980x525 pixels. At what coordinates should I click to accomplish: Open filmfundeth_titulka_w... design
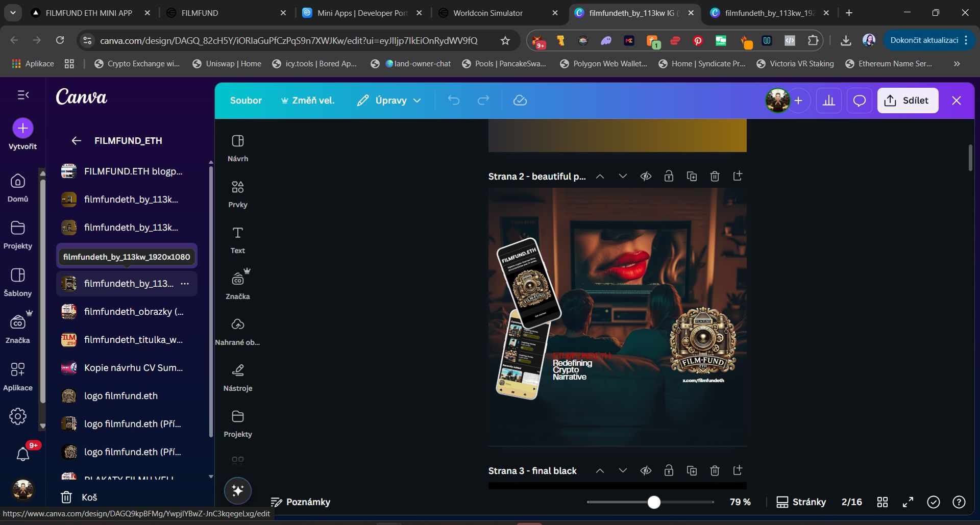(127, 340)
